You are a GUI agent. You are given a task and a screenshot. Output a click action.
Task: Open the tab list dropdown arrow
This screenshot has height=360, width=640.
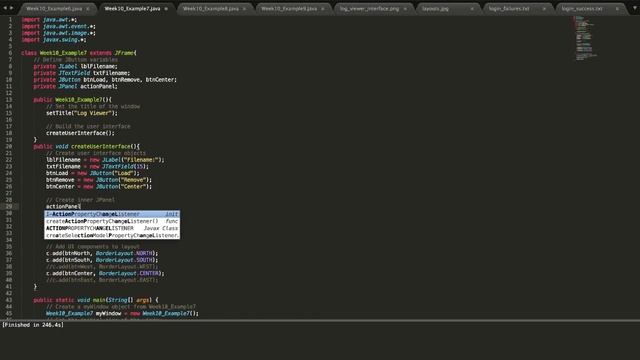(x=635, y=8)
